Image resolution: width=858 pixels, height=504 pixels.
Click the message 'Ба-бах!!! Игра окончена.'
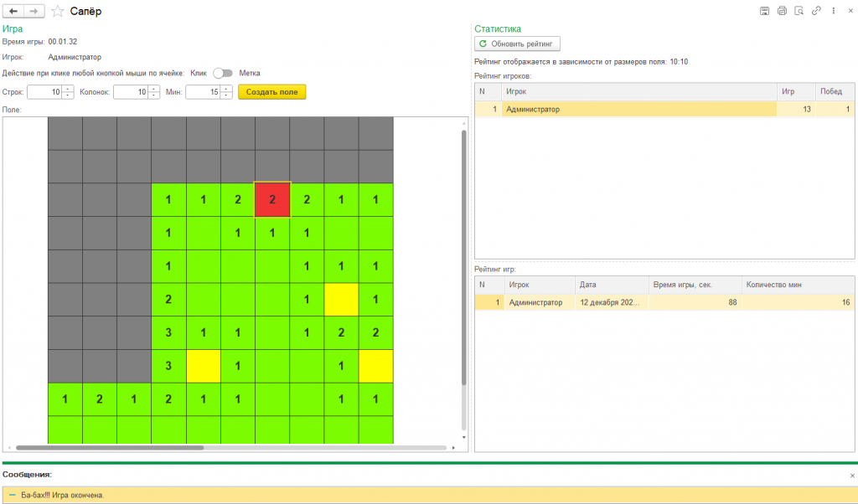(x=62, y=496)
